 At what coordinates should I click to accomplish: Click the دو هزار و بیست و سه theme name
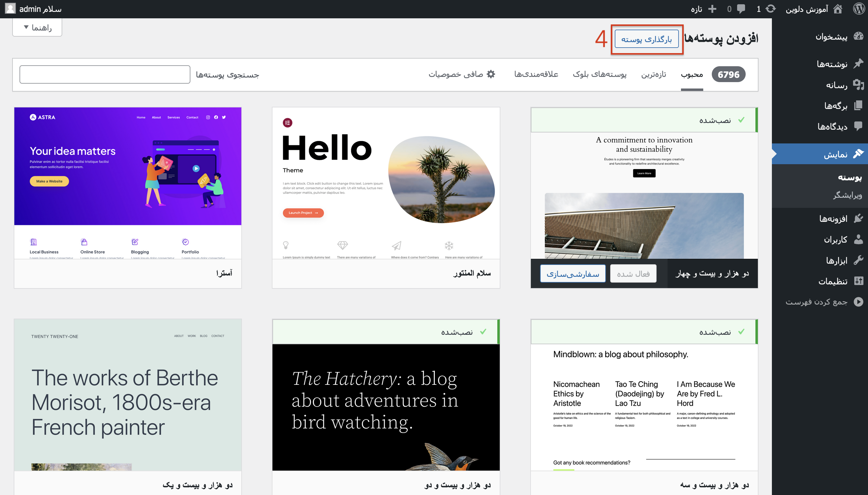click(x=714, y=485)
